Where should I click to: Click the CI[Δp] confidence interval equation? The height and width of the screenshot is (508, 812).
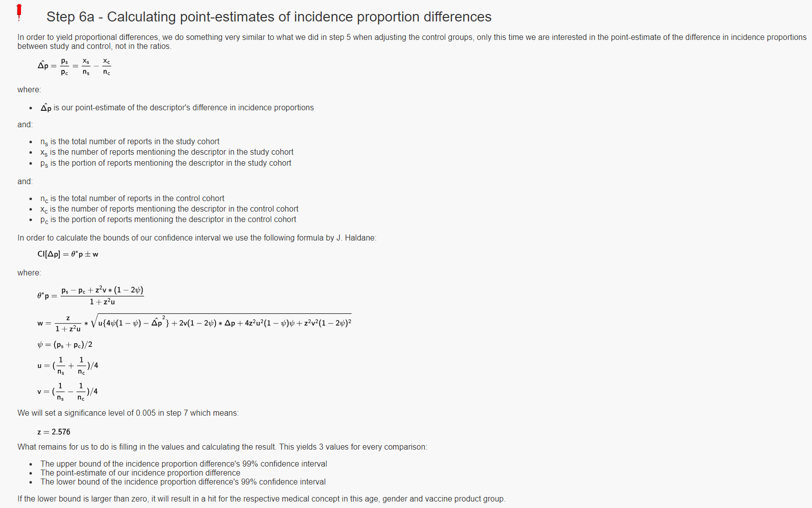point(68,254)
